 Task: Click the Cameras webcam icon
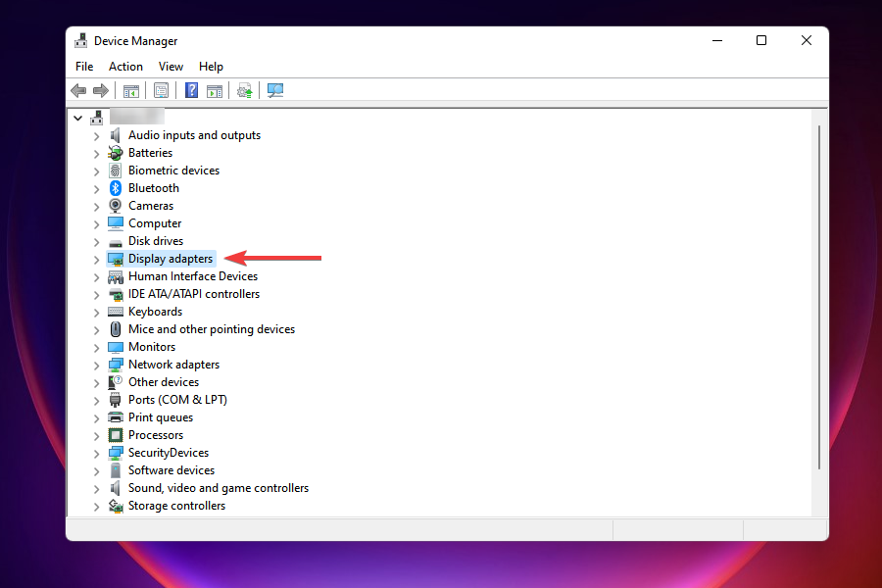pyautogui.click(x=116, y=206)
